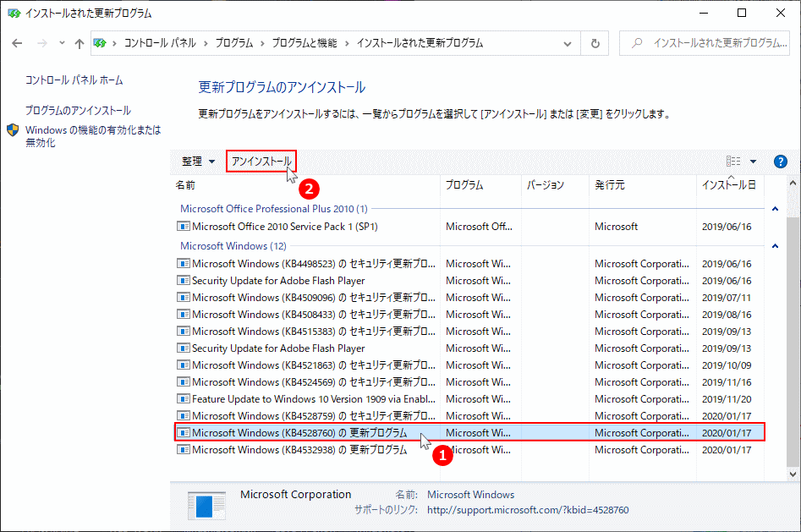This screenshot has width=801, height=532.
Task: Click the icon of KB4521863 update
Action: 183,365
